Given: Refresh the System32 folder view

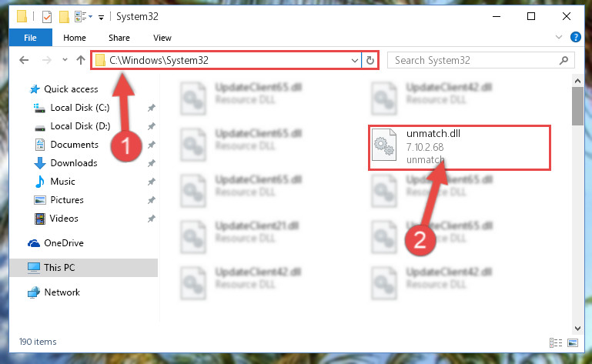Looking at the screenshot, I should (x=370, y=61).
